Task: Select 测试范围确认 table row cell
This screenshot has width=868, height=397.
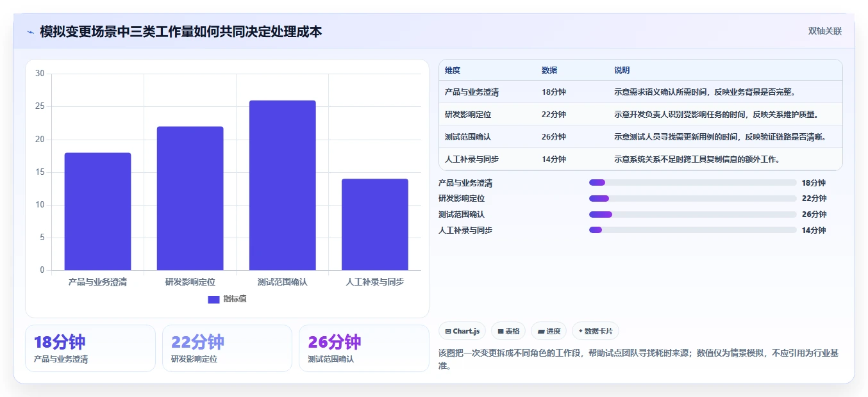Action: (x=468, y=137)
